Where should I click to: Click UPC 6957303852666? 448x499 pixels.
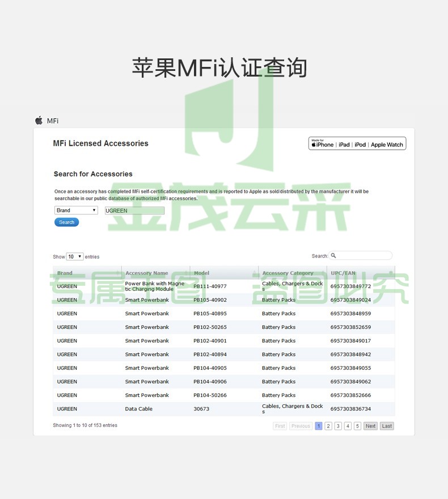tap(350, 395)
